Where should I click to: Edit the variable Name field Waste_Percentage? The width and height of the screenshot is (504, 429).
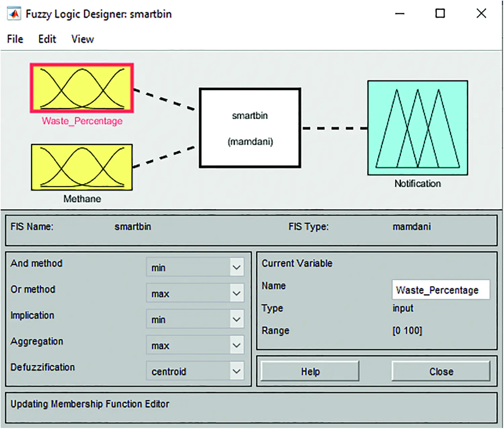pyautogui.click(x=441, y=290)
